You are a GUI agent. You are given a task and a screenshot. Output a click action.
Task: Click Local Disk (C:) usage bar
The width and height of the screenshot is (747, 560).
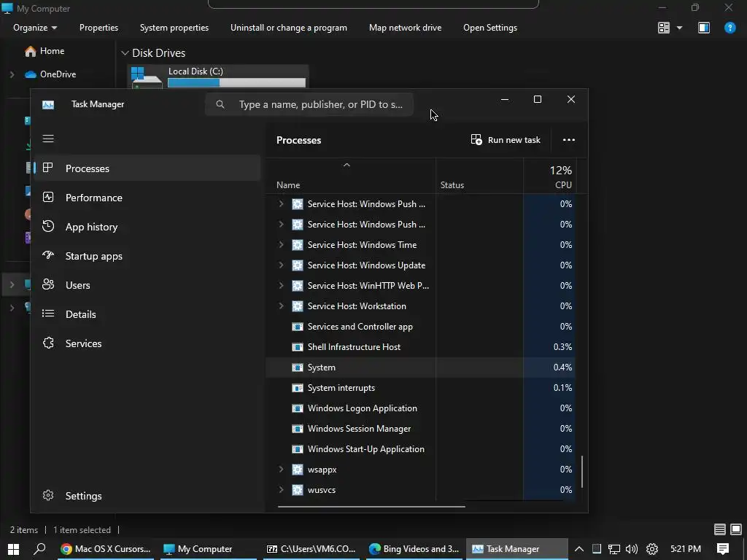(237, 83)
